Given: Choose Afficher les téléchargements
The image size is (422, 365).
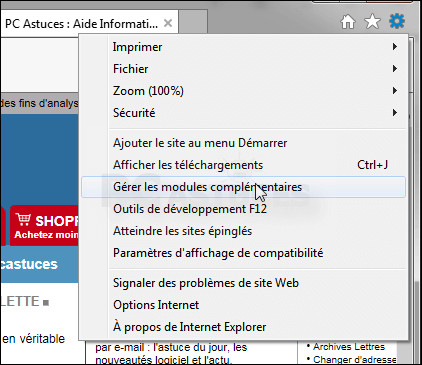Looking at the screenshot, I should coord(243,165).
